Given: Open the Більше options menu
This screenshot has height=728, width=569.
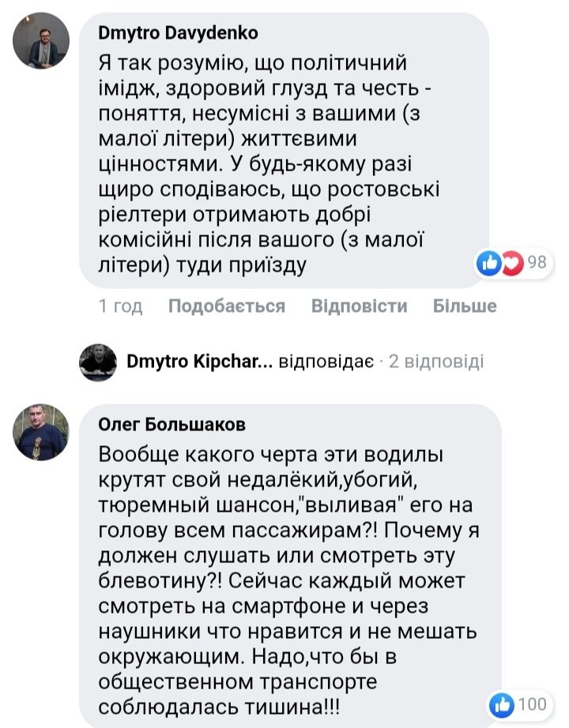Looking at the screenshot, I should [x=465, y=306].
